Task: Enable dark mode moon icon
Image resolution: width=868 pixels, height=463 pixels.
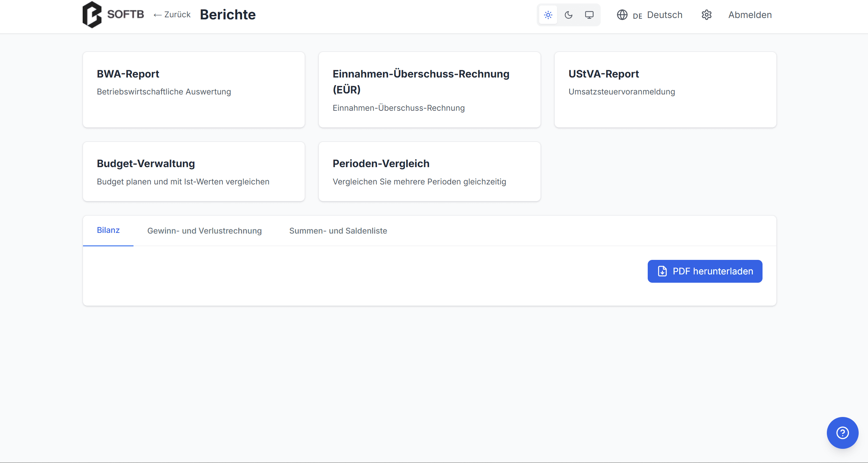Action: pyautogui.click(x=569, y=15)
